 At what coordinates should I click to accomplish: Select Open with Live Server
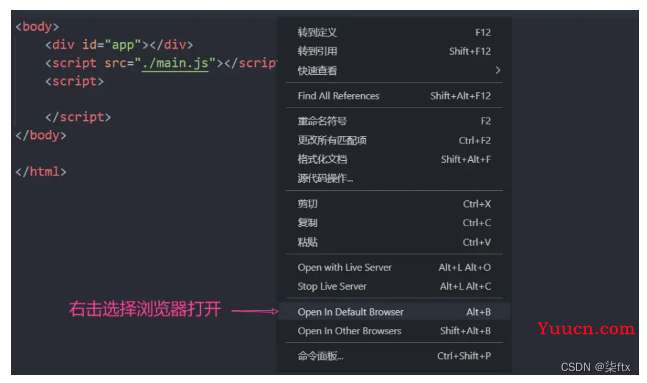(x=394, y=267)
